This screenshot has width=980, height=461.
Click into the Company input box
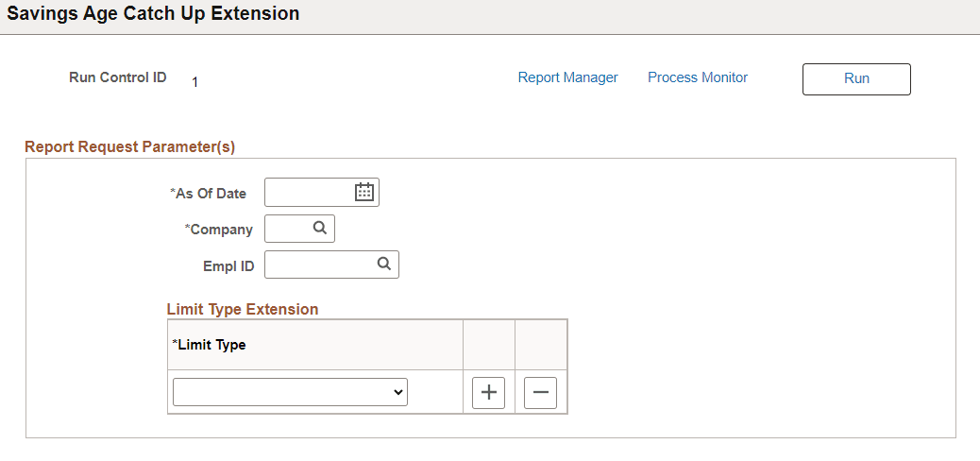point(287,229)
